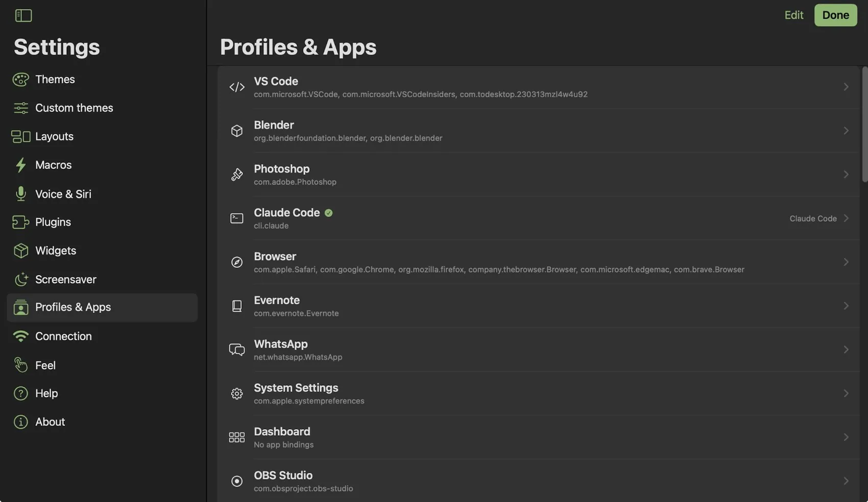Click the VS Code brackets icon
Viewport: 868px width, 502px height.
pyautogui.click(x=236, y=87)
